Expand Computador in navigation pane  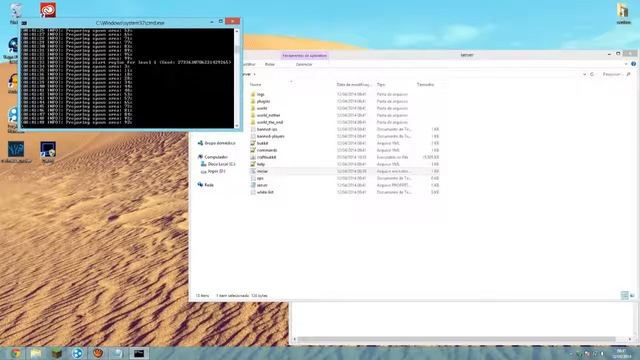click(x=213, y=157)
